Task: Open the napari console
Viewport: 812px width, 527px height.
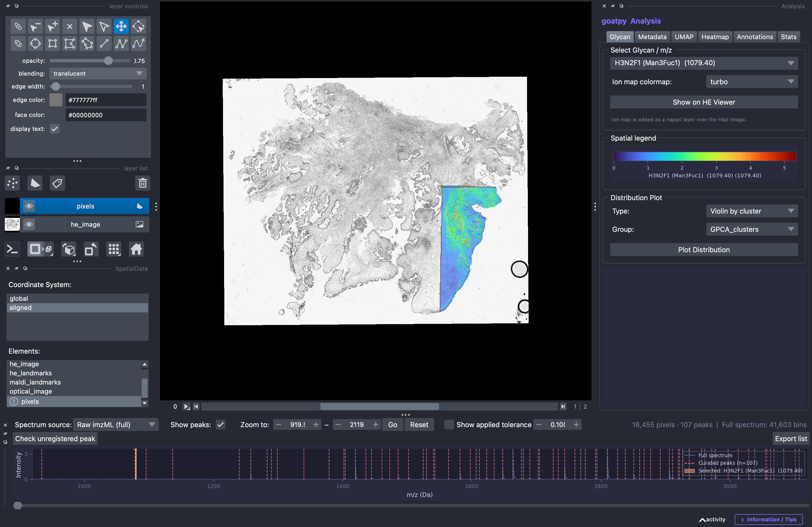Action: click(x=13, y=249)
